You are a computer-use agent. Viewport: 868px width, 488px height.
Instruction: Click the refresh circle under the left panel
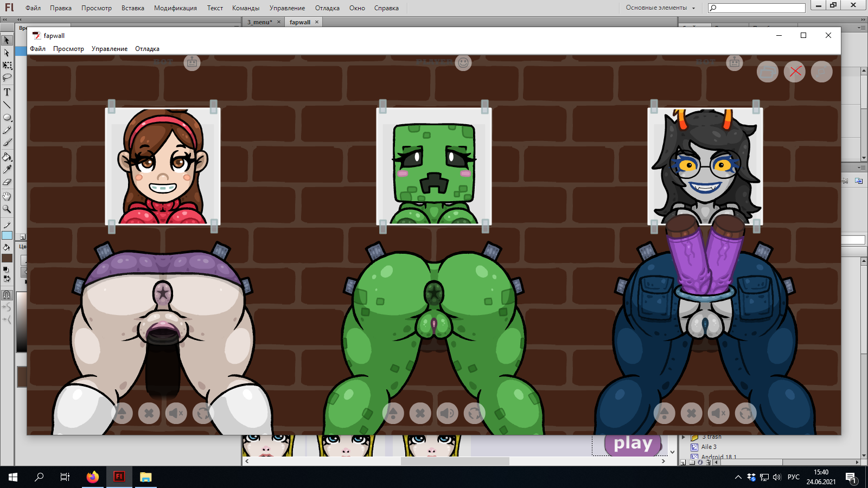click(x=203, y=413)
